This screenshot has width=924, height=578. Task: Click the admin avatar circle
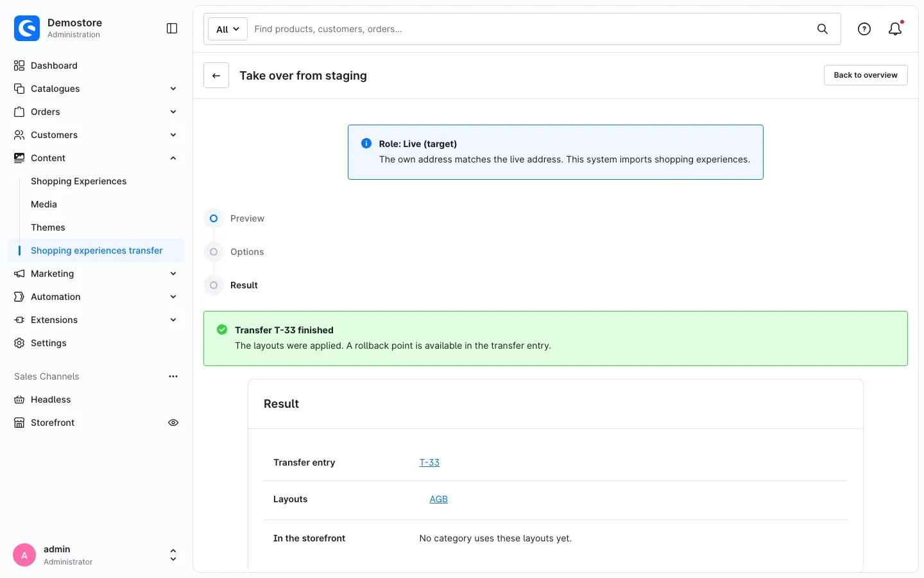(x=24, y=556)
